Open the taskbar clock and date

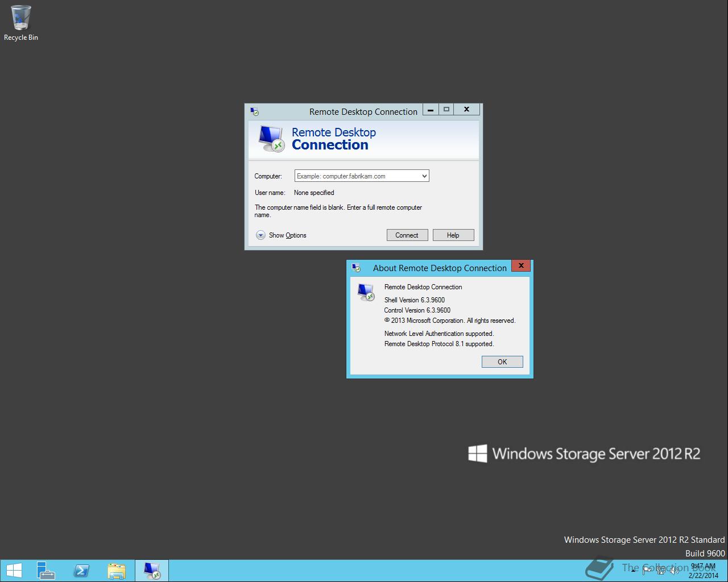coord(704,571)
